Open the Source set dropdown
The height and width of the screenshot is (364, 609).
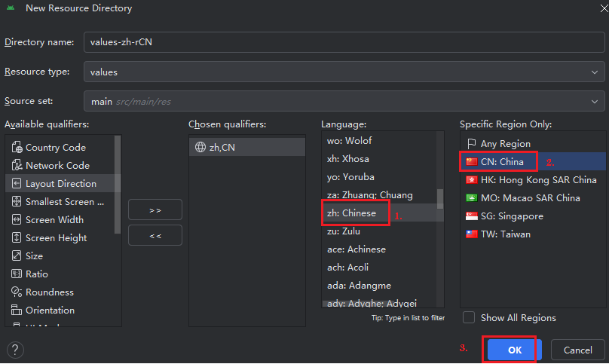click(x=344, y=102)
